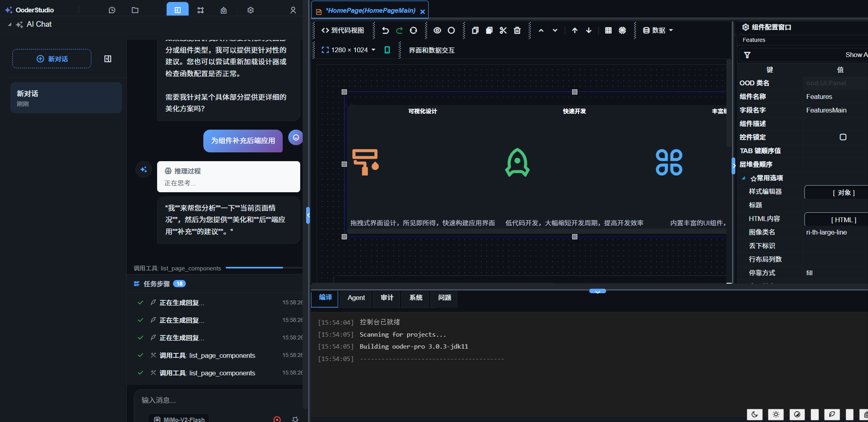Screen dimensions: 868x422
Task: Click the paste icon in designer toolbar
Action: [x=489, y=30]
